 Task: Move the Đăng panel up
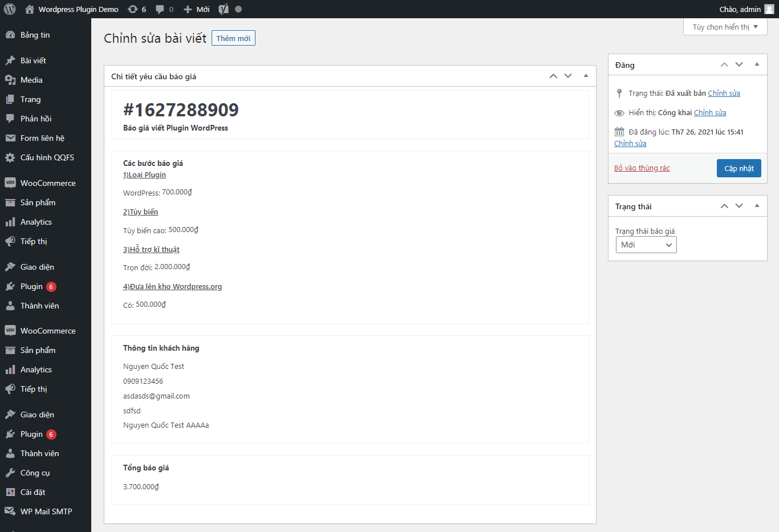click(724, 64)
